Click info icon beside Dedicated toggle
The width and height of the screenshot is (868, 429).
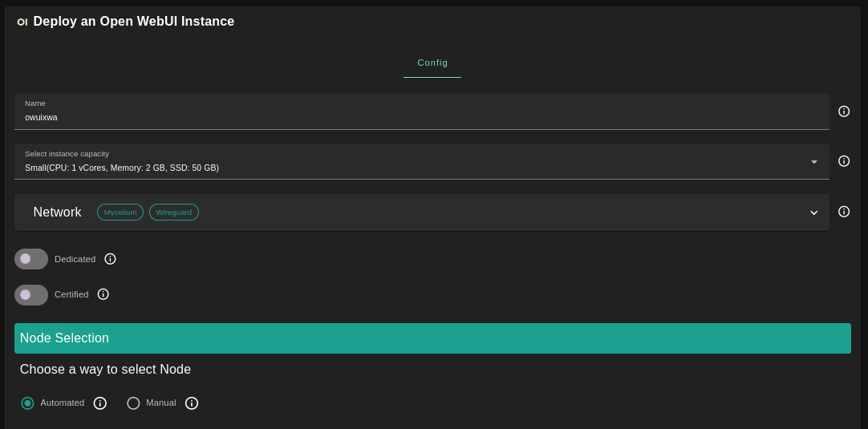click(110, 259)
